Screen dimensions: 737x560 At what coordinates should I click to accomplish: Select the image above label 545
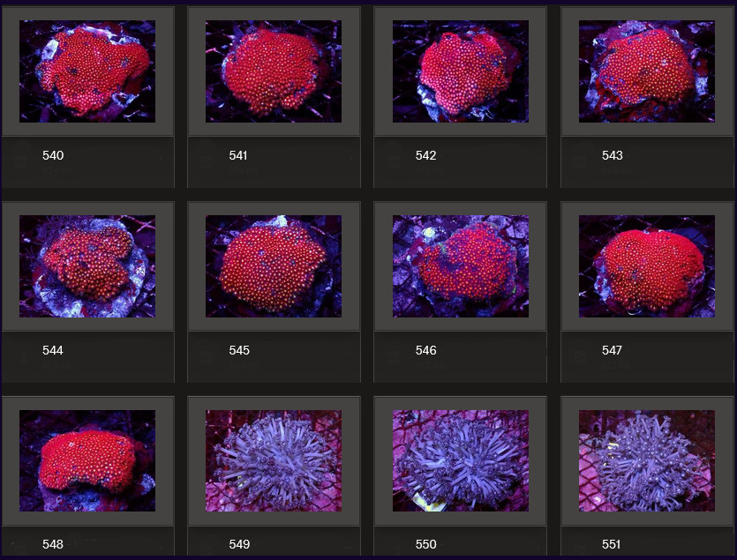click(x=274, y=266)
